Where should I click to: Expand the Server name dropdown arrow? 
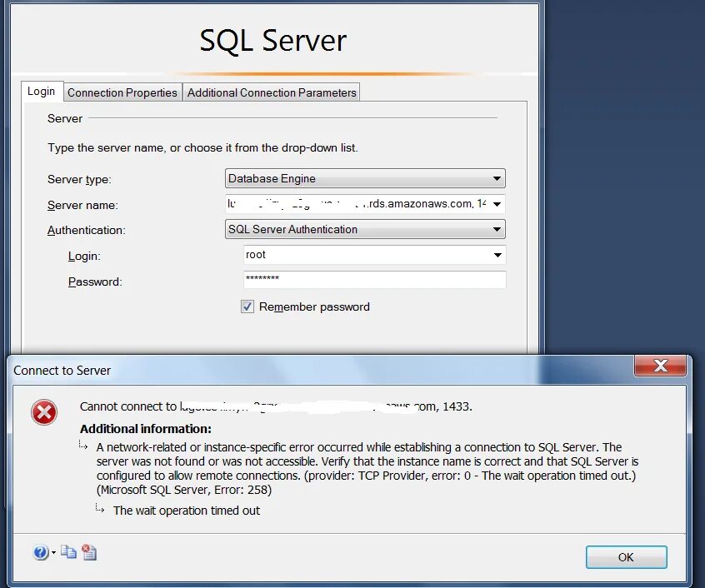pyautogui.click(x=497, y=204)
